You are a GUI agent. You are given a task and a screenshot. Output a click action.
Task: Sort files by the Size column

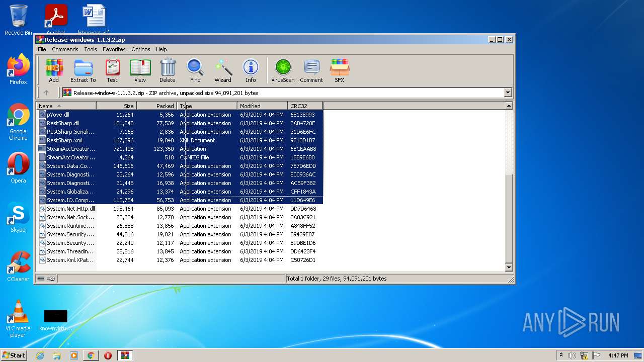(x=116, y=106)
